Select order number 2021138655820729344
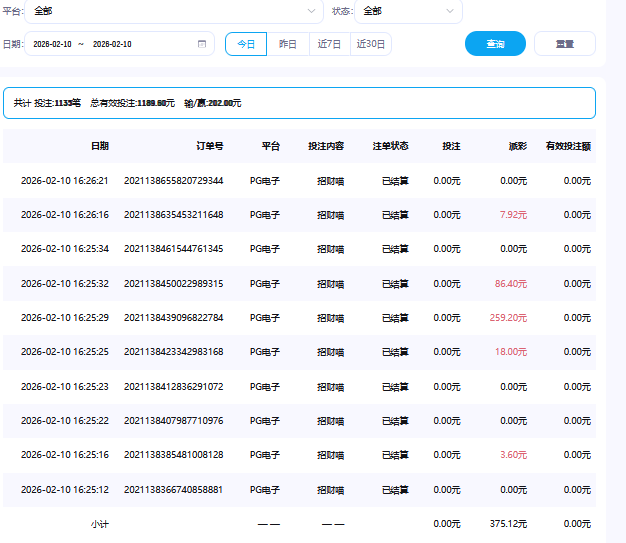The image size is (626, 543). 174,181
